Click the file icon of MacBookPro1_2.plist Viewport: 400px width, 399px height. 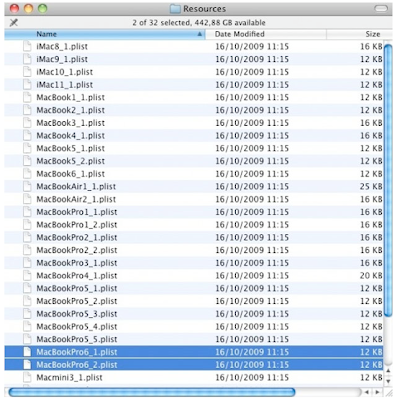pyautogui.click(x=27, y=225)
